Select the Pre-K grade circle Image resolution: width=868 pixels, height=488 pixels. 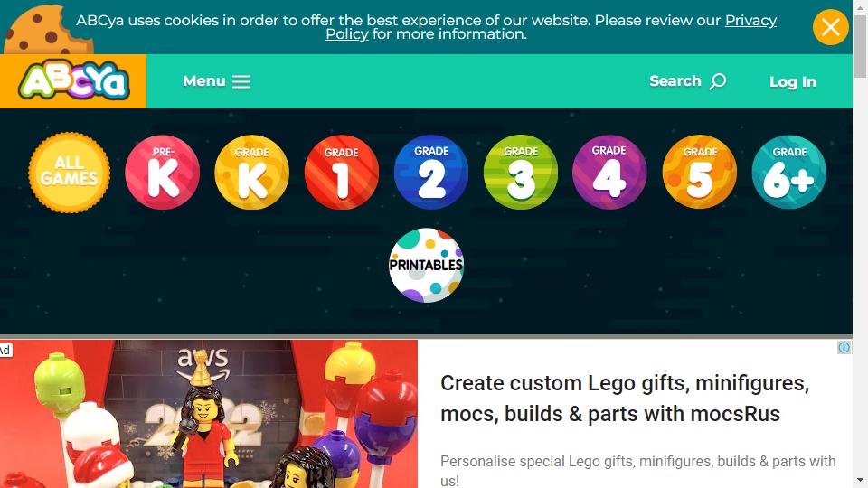pyautogui.click(x=162, y=172)
